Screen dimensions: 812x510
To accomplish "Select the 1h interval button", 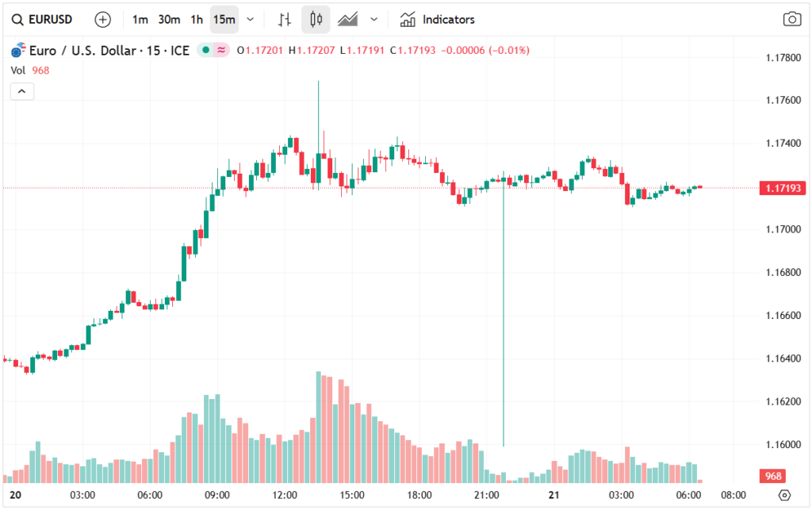I will [197, 19].
